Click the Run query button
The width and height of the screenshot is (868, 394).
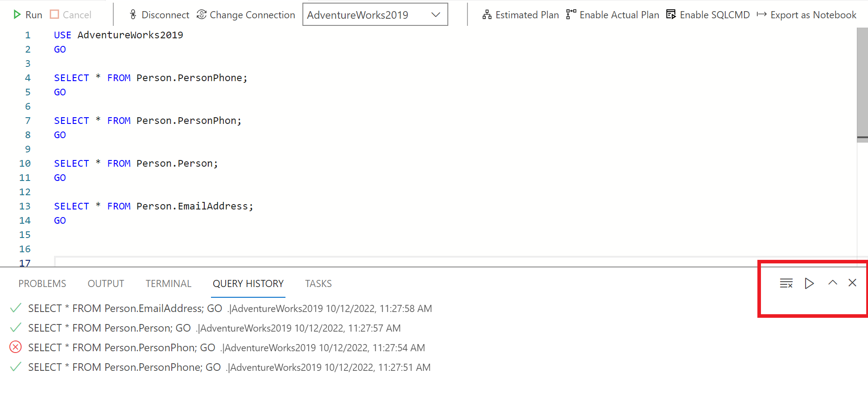point(28,15)
